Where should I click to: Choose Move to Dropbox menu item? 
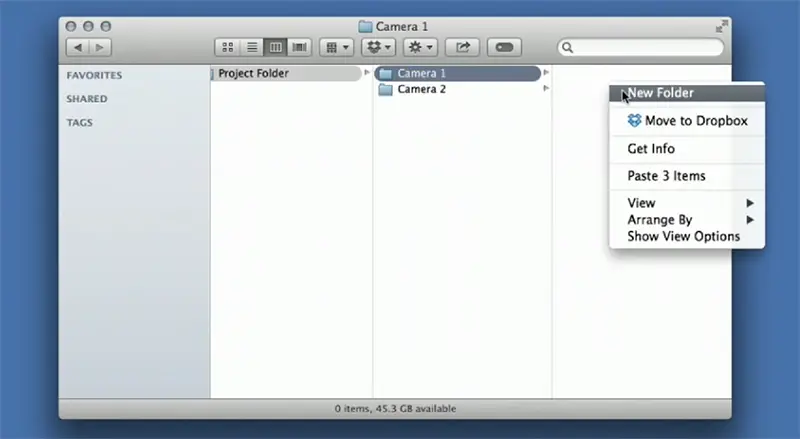point(687,121)
